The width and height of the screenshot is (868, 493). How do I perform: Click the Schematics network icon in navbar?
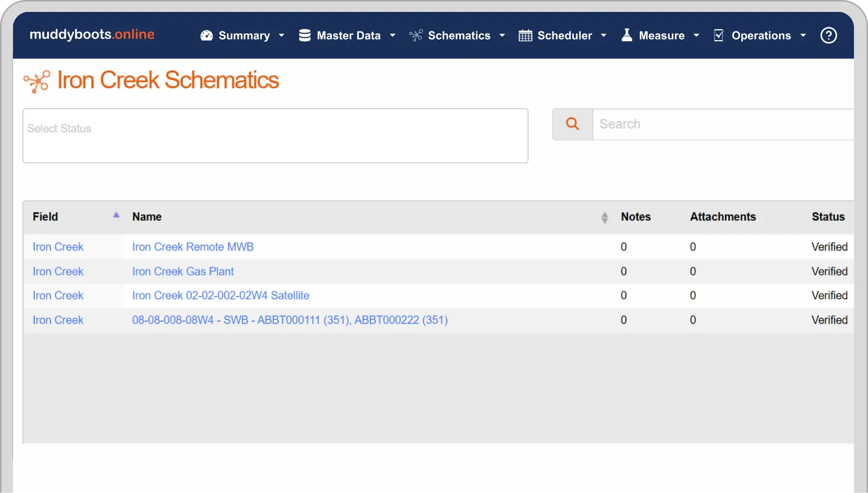(416, 36)
